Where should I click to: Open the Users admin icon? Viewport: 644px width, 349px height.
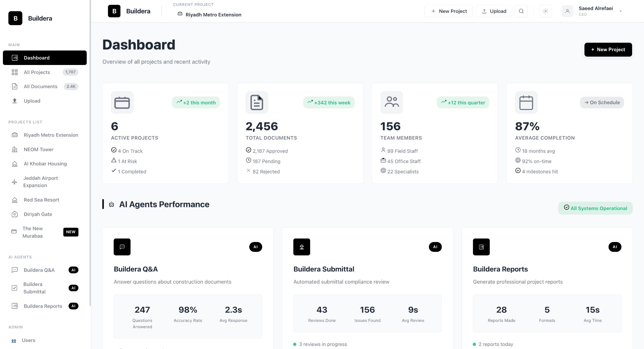coord(14,340)
